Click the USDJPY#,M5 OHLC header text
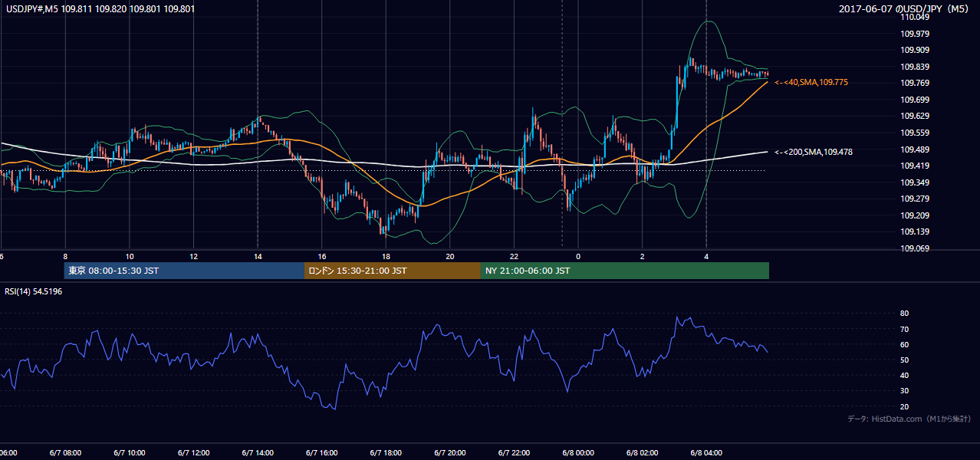 (99, 9)
